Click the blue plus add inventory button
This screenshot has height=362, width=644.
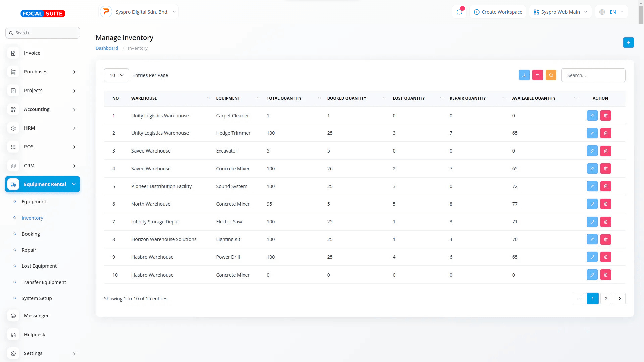[x=628, y=42]
